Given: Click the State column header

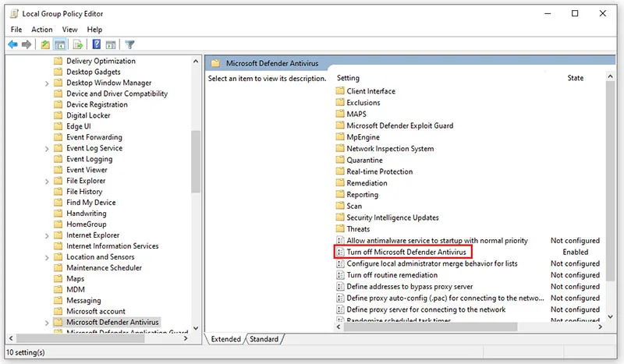Looking at the screenshot, I should point(576,78).
